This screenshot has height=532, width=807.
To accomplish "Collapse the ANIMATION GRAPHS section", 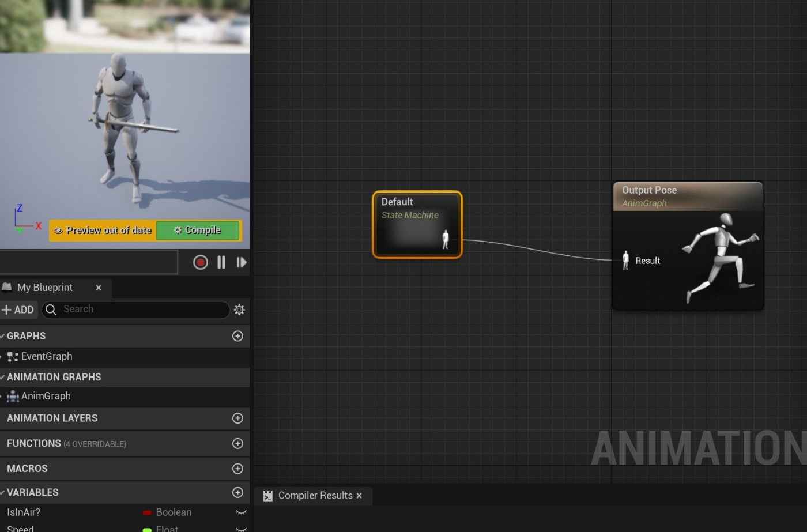I will pyautogui.click(x=3, y=377).
